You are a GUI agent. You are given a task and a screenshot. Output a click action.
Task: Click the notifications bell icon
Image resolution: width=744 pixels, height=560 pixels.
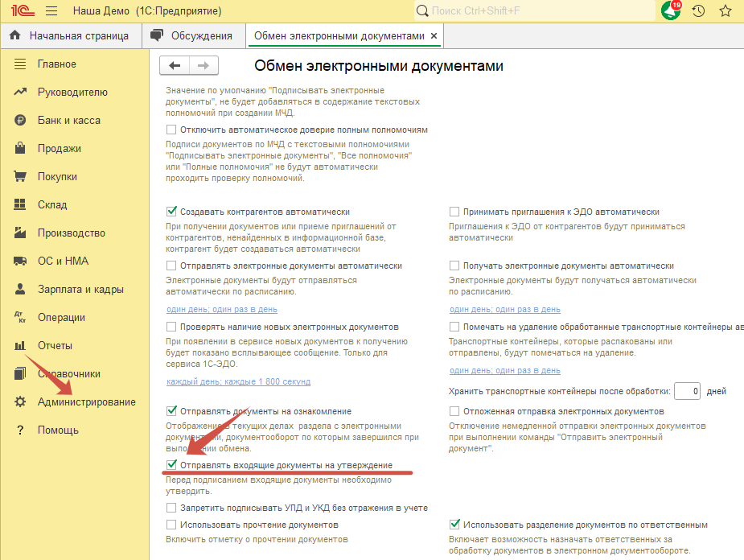[x=668, y=11]
